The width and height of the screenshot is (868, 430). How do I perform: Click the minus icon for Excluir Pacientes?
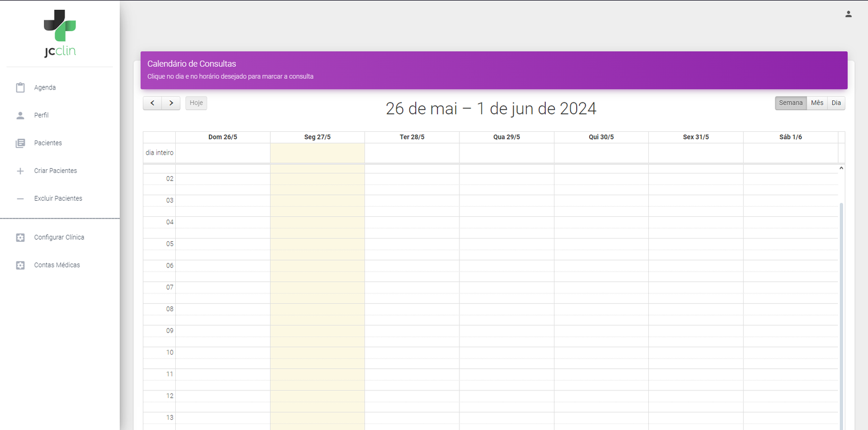click(21, 198)
